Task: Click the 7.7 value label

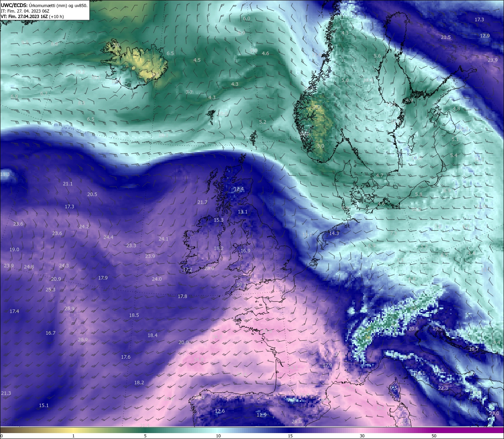Action: pos(189,92)
